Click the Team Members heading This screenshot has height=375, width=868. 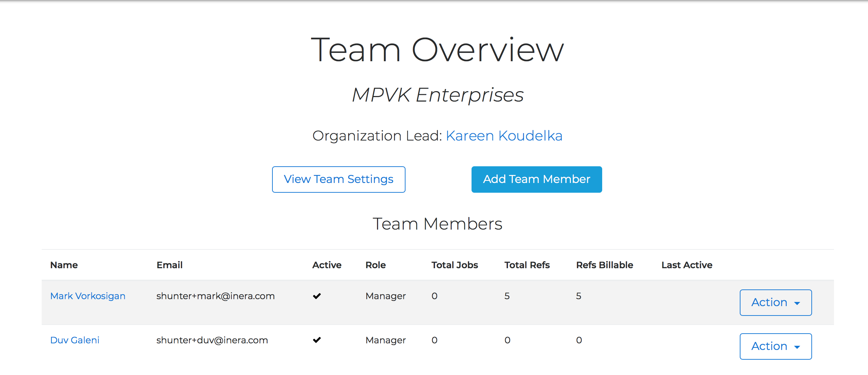point(437,224)
